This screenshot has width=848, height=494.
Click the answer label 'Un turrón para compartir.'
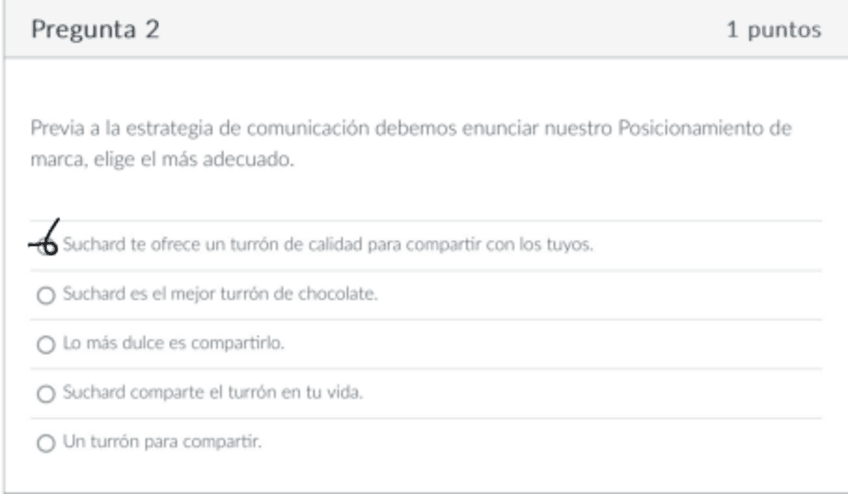point(162,442)
